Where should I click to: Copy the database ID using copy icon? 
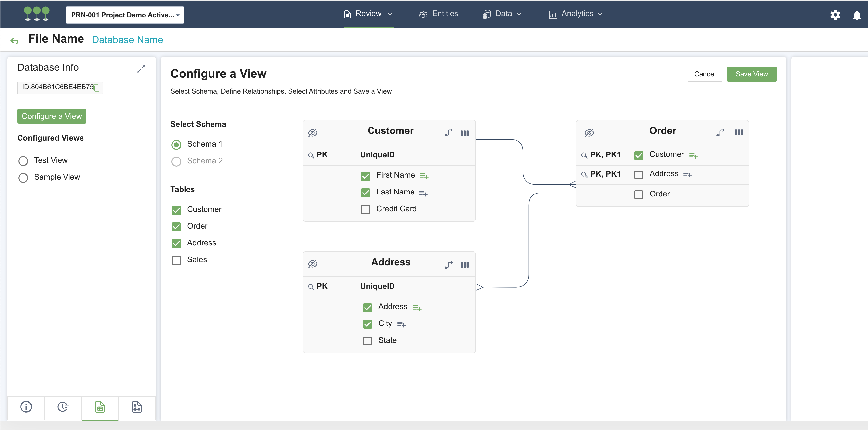pyautogui.click(x=97, y=88)
